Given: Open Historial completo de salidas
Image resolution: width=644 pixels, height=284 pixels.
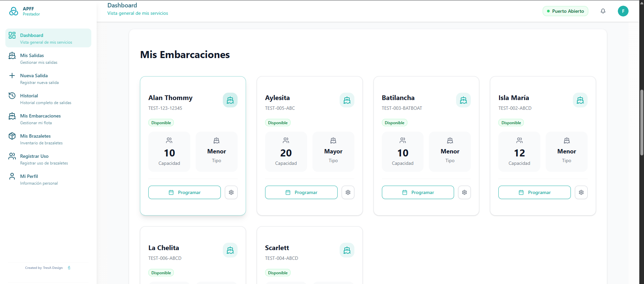Looking at the screenshot, I should [48, 98].
